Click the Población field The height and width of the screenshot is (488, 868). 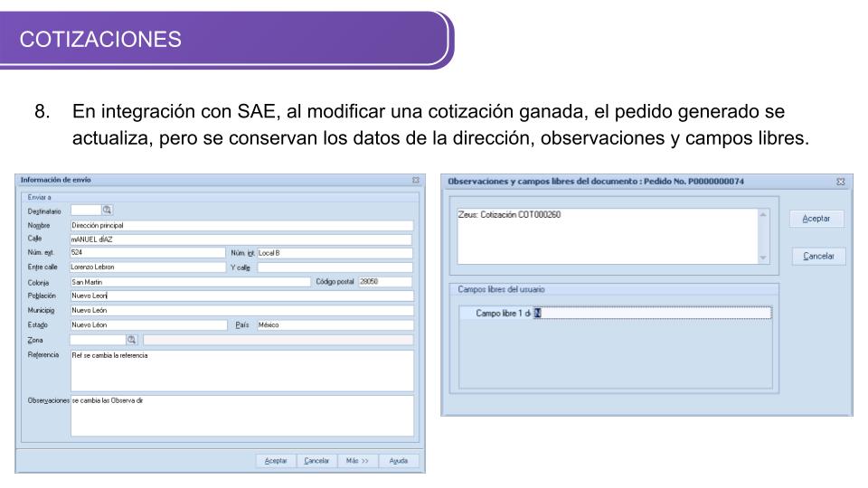[242, 296]
